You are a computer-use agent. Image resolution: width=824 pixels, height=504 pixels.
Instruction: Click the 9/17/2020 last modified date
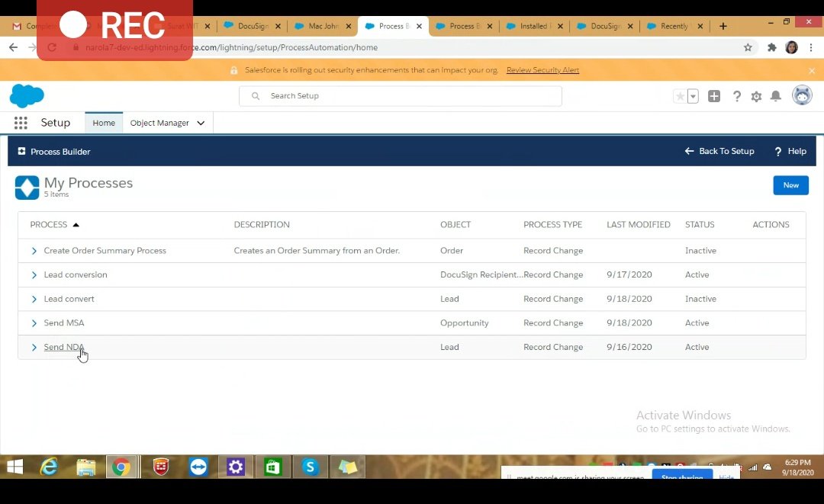pyautogui.click(x=629, y=274)
